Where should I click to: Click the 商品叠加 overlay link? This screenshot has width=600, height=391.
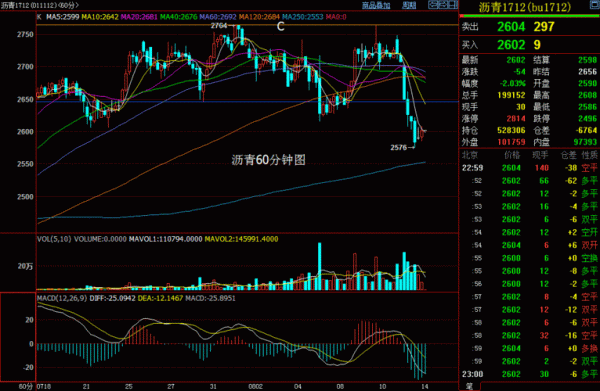pyautogui.click(x=376, y=5)
